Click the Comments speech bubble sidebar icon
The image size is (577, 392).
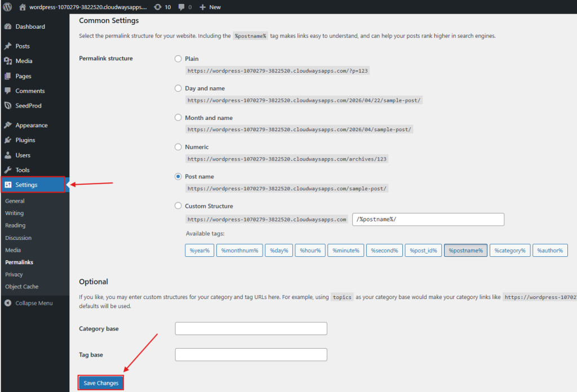8,91
